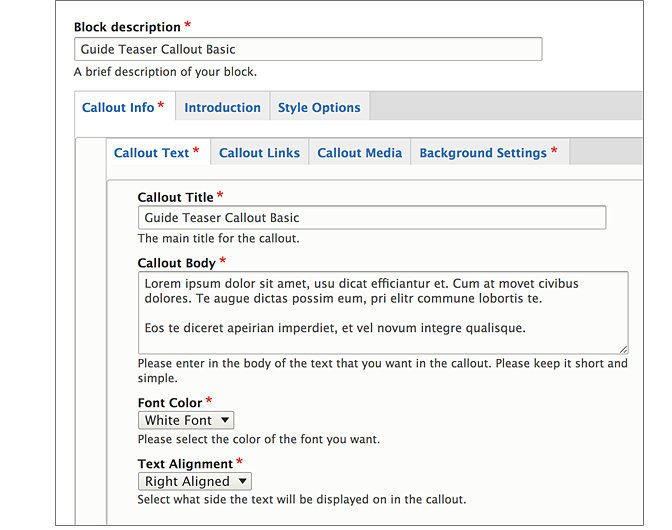Focus the Callout Title input field

coord(371,218)
